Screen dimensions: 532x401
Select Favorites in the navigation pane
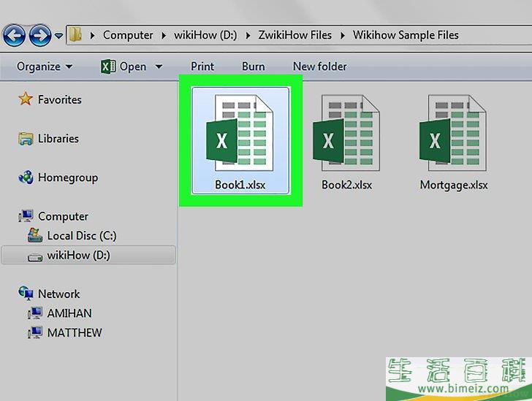point(60,100)
